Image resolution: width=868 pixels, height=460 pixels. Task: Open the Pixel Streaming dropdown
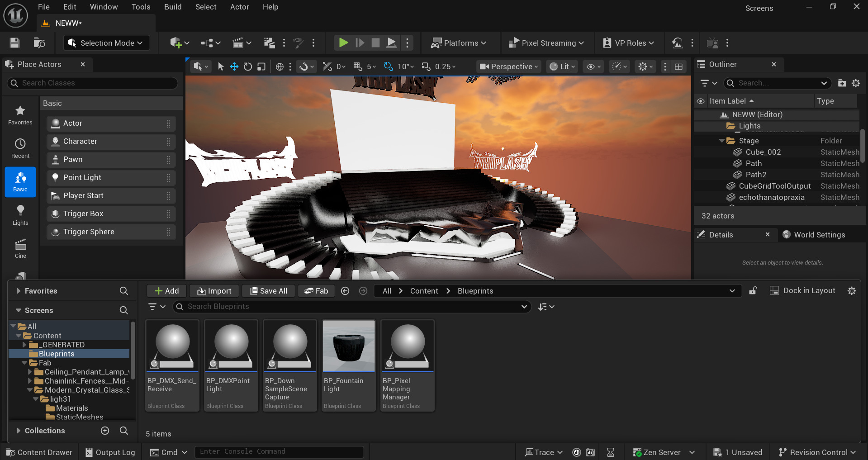point(546,43)
